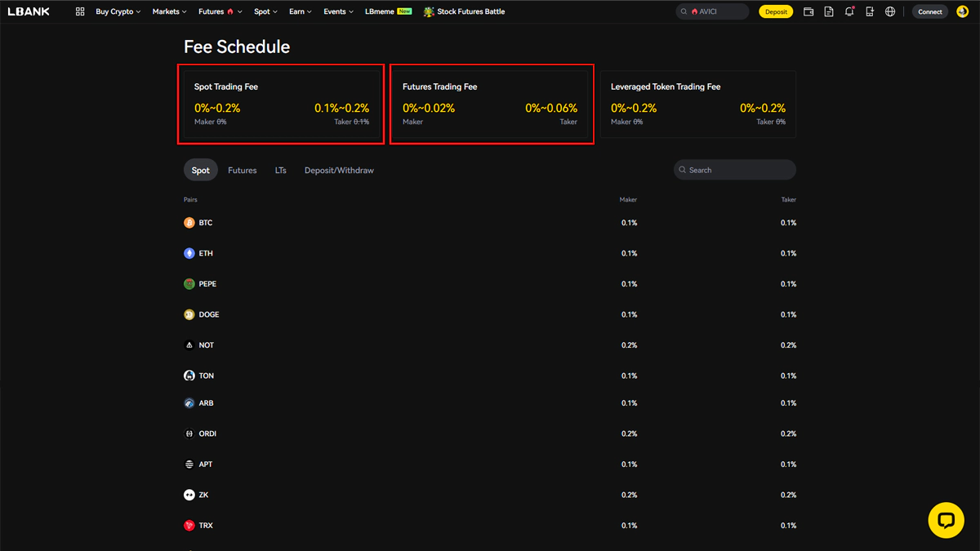Image resolution: width=980 pixels, height=551 pixels.
Task: Expand the Buy Crypto dropdown
Action: tap(118, 11)
